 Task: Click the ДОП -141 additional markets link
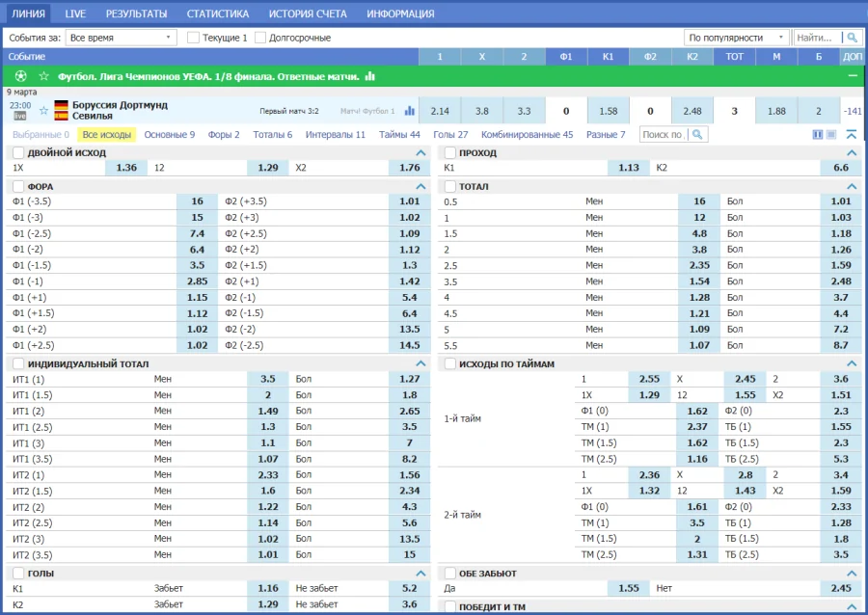853,111
